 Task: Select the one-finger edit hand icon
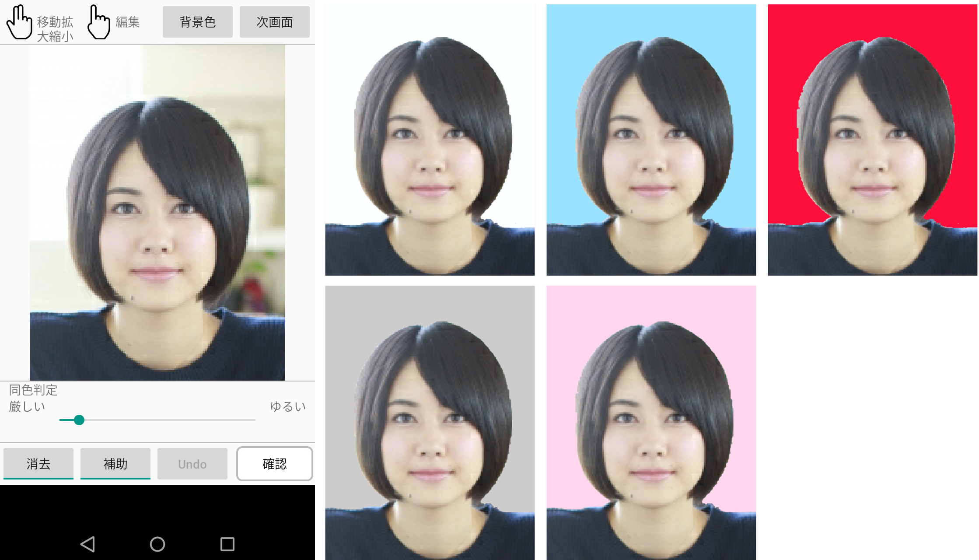click(x=98, y=22)
